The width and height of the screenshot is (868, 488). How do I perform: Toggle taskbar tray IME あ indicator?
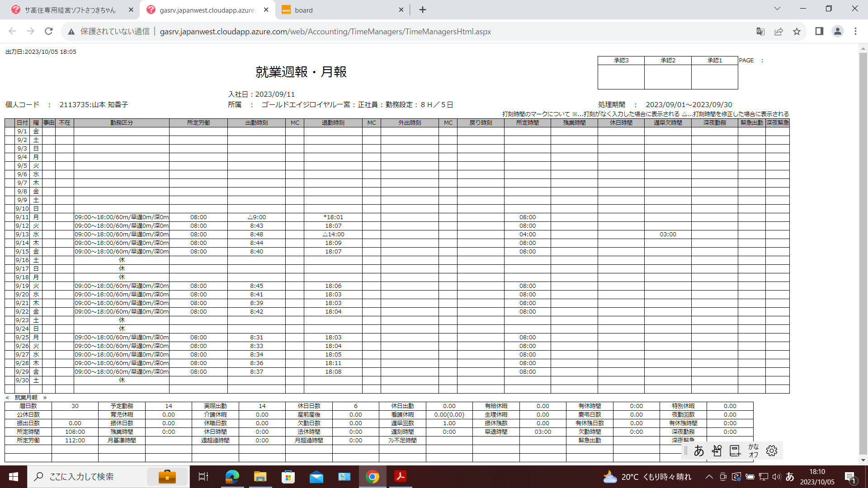coord(790,477)
